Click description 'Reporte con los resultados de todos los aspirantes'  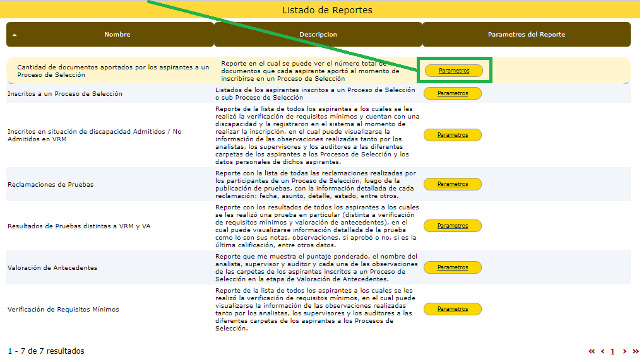click(x=317, y=226)
